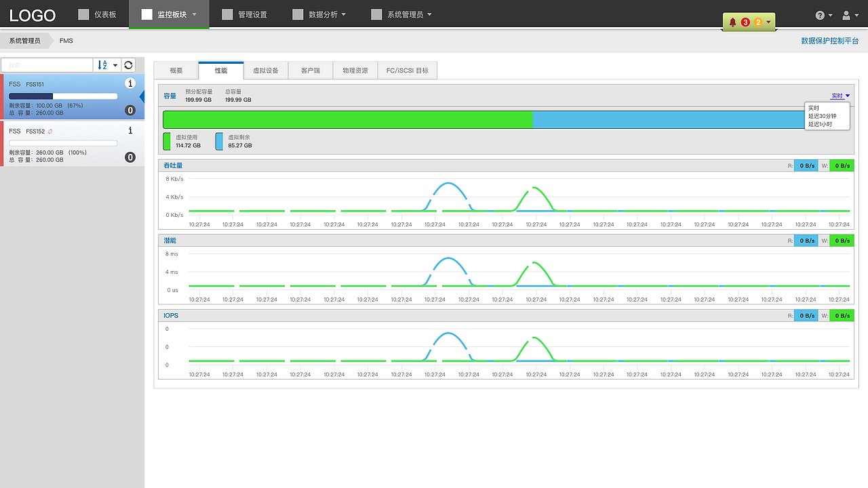Refresh the FSS server list
This screenshot has width=868, height=488.
(x=128, y=65)
